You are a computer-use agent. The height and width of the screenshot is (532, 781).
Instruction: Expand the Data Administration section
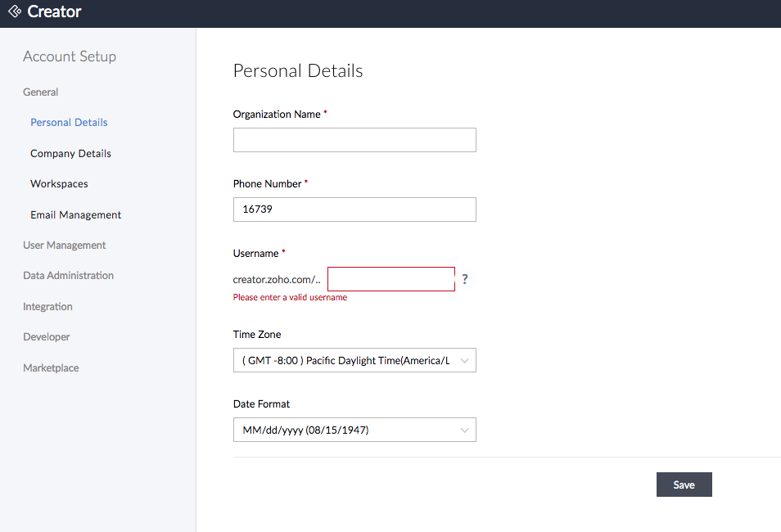click(x=68, y=276)
